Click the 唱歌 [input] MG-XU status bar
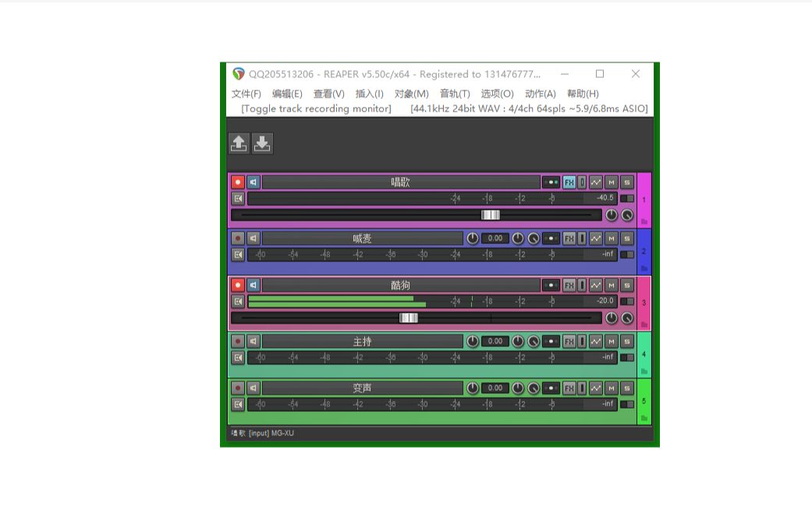The width and height of the screenshot is (812, 507). pos(265,432)
